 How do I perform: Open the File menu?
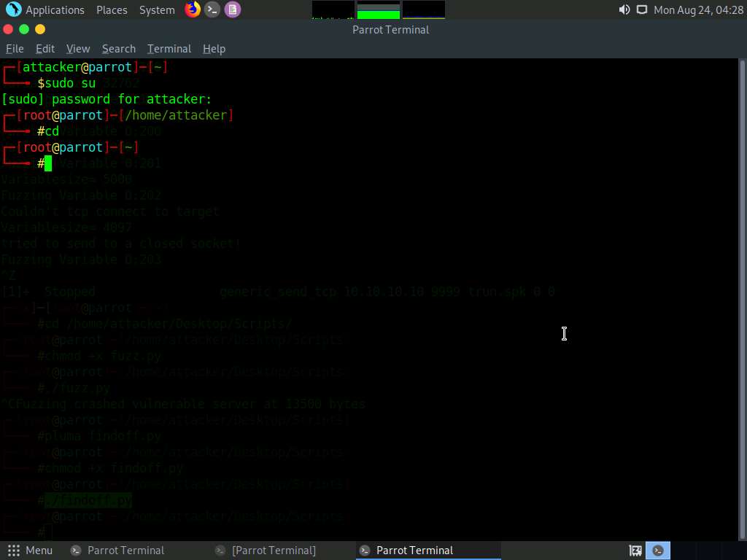[15, 49]
